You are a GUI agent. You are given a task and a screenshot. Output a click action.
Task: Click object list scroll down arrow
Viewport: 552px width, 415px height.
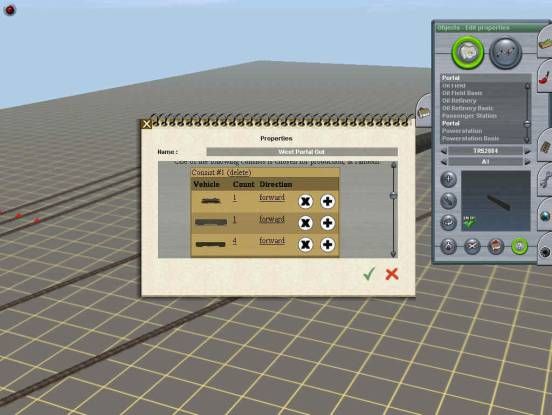527,140
